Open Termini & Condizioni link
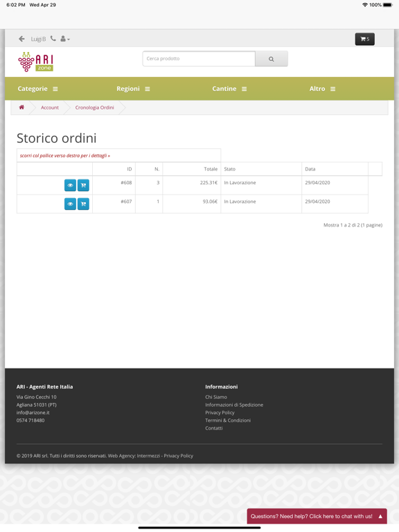399x532 pixels. click(228, 420)
